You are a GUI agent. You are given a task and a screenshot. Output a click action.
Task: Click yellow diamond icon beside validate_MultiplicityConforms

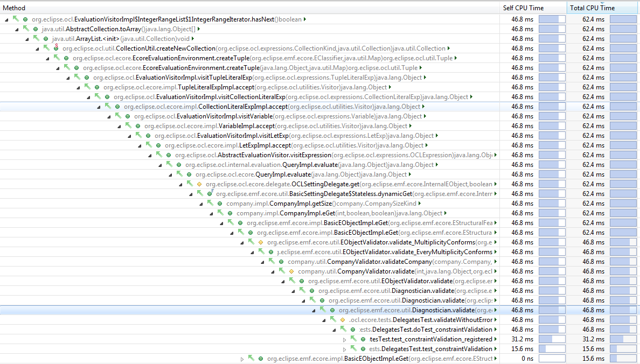click(261, 242)
